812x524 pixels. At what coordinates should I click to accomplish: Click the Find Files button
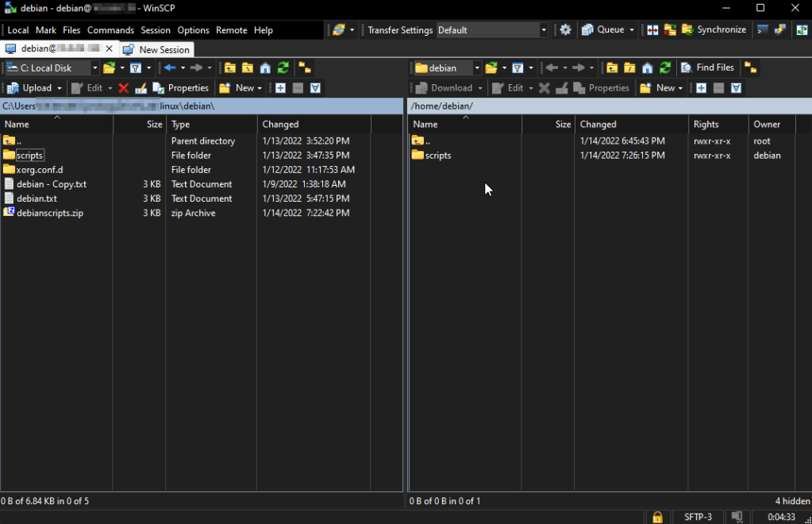point(707,68)
